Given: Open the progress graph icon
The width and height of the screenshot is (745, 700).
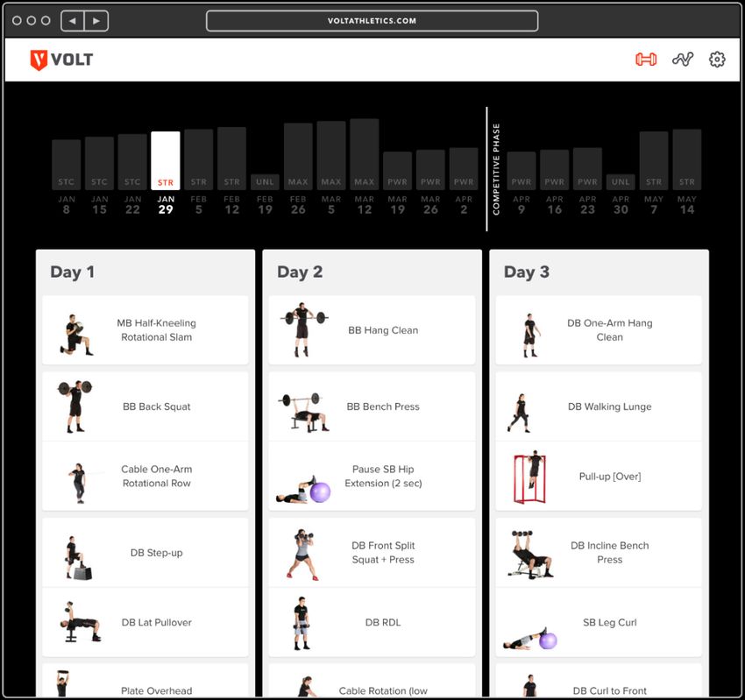Looking at the screenshot, I should click(683, 60).
